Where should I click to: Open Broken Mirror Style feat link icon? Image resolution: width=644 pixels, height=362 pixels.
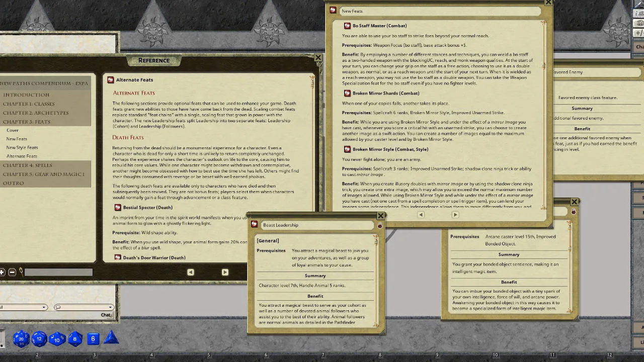point(347,149)
